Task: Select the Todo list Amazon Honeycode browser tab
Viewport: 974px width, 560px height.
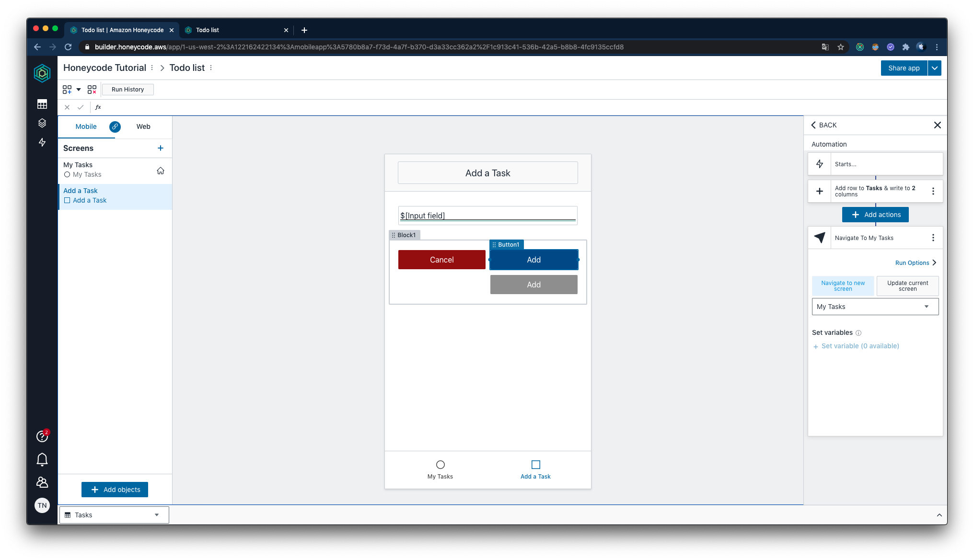Action: click(122, 30)
